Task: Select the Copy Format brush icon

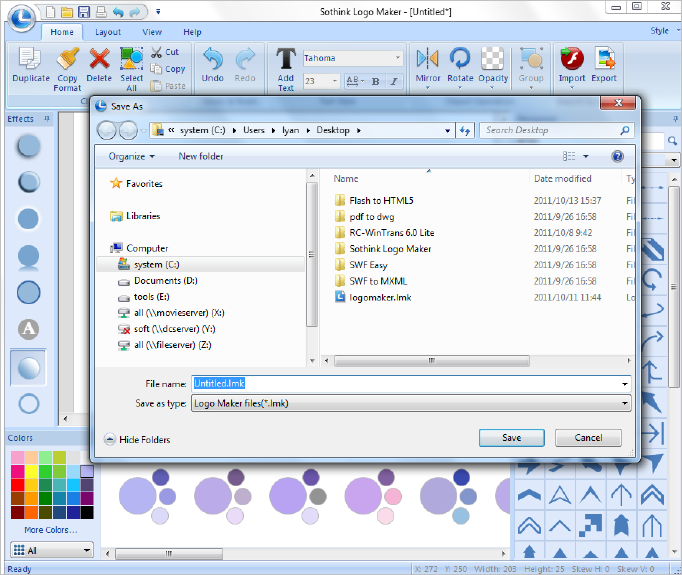Action: 67,60
